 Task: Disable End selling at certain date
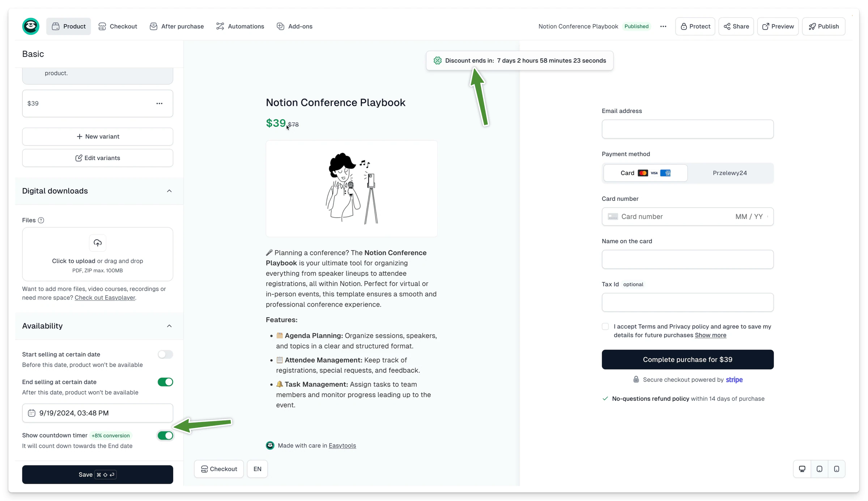click(x=165, y=382)
